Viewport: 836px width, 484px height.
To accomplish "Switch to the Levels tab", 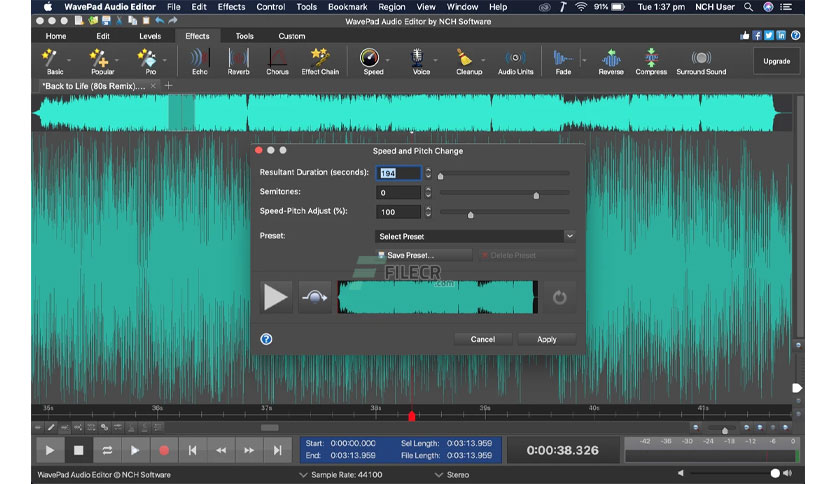I will (x=150, y=36).
